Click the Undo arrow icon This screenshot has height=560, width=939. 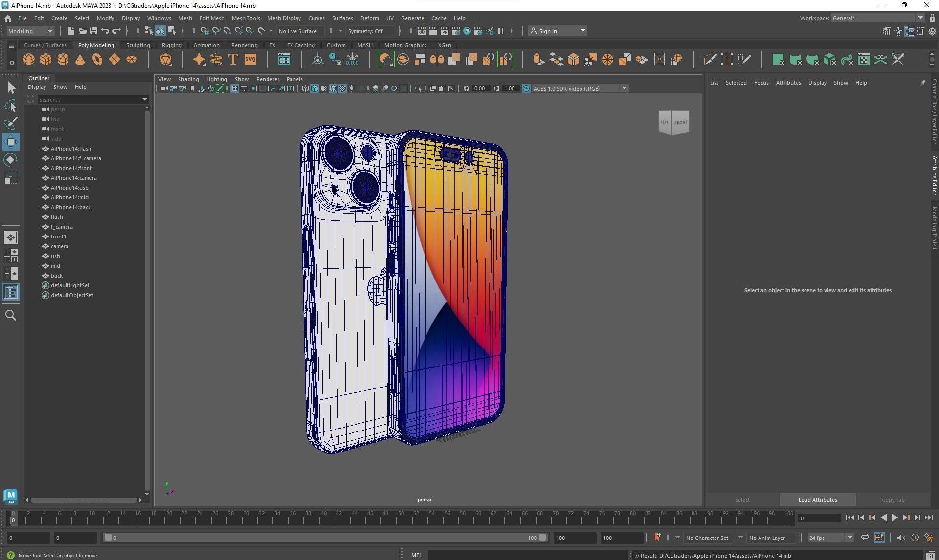105,31
